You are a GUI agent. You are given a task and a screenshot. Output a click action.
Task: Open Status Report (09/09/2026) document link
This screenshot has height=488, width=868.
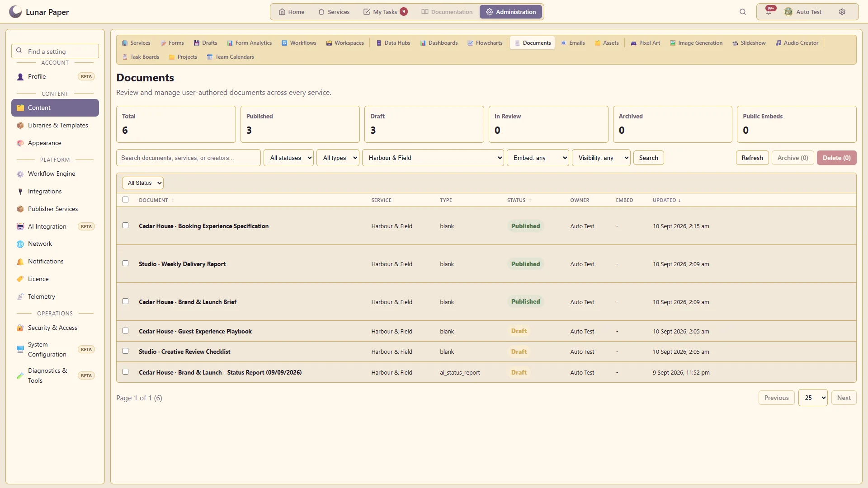[x=220, y=372]
